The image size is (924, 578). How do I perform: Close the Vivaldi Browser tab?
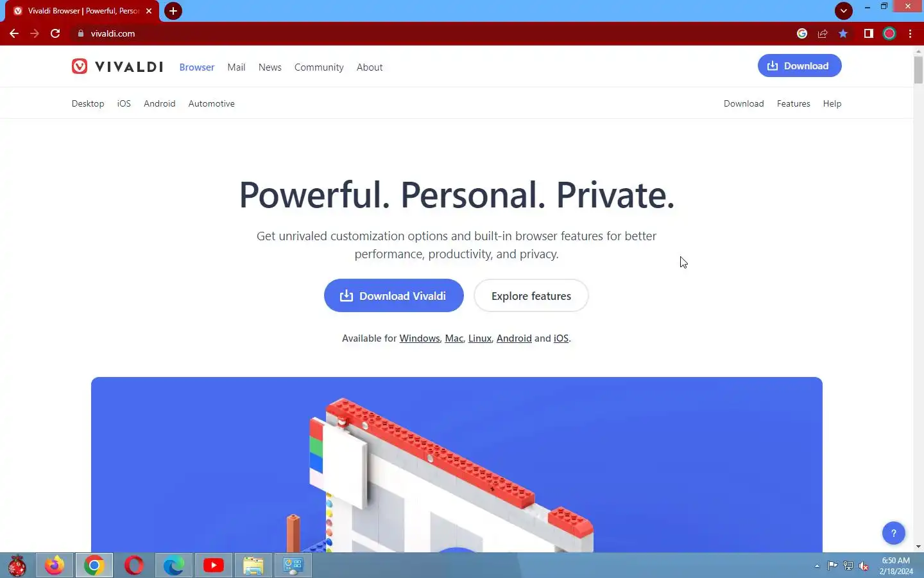tap(149, 11)
